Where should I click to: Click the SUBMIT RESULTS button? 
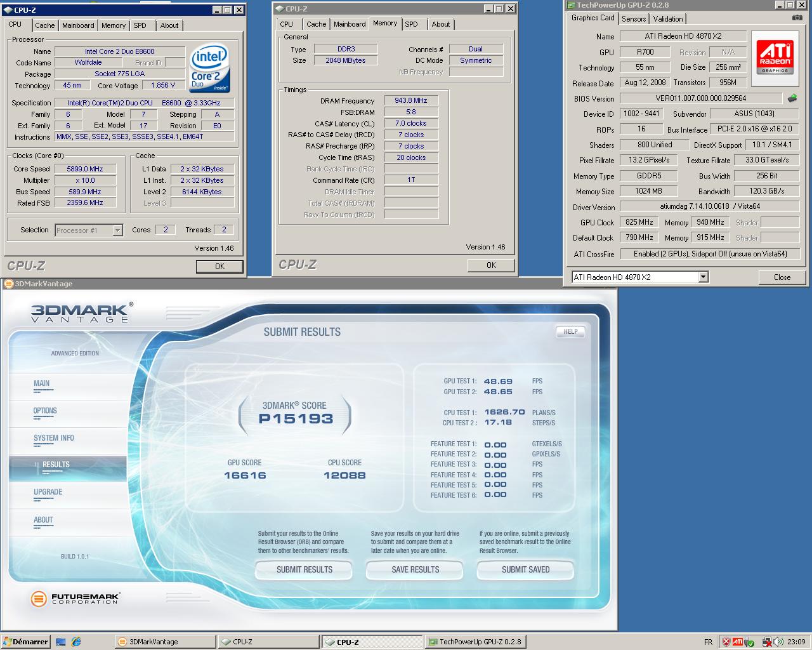coord(304,569)
